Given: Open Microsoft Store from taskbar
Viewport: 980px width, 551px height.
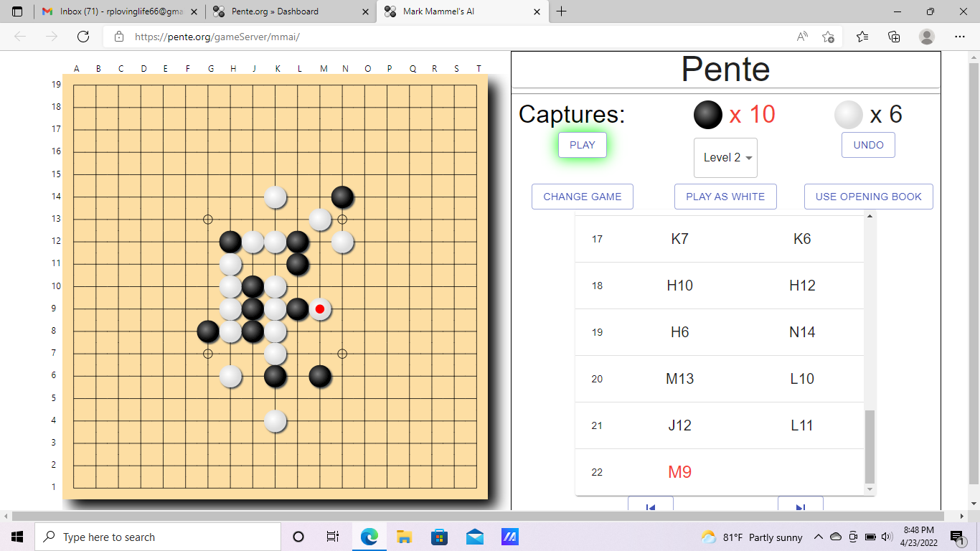Looking at the screenshot, I should 439,537.
